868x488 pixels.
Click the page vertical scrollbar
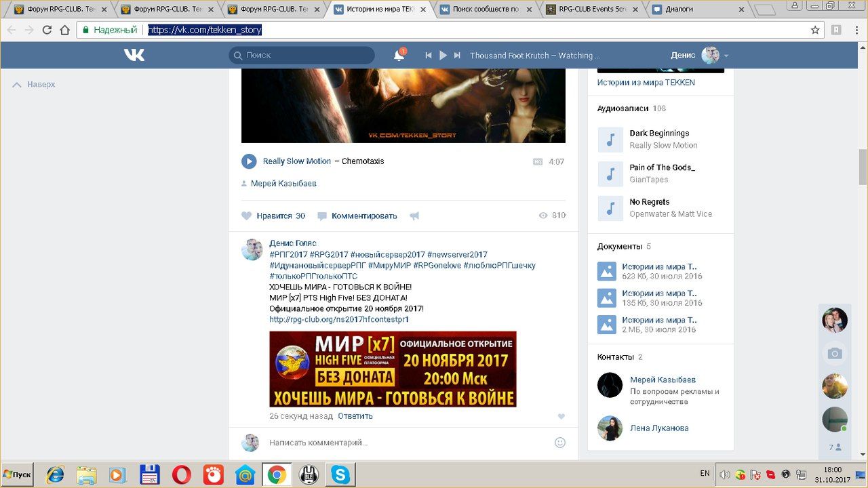tap(863, 166)
